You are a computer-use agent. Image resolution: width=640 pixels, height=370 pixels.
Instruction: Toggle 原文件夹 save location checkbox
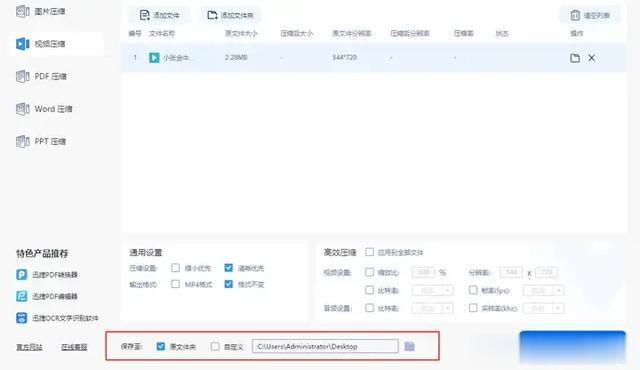click(161, 346)
